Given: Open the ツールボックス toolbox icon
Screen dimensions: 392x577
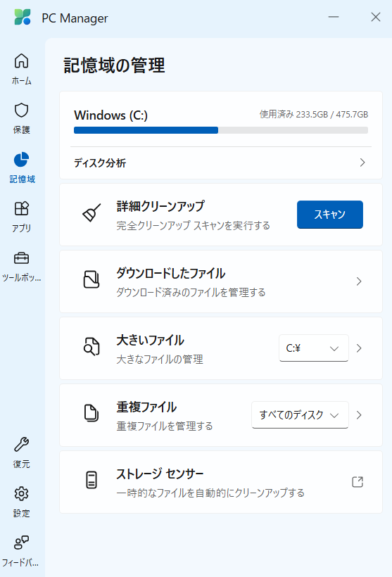Looking at the screenshot, I should 21,258.
